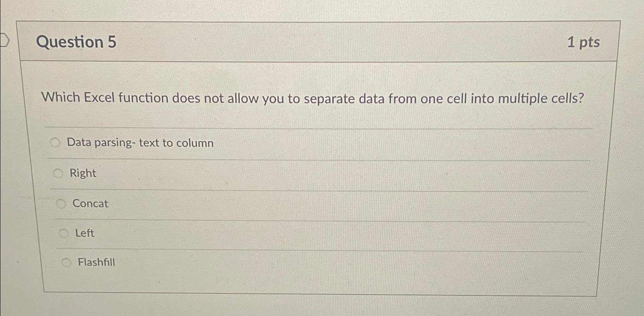Select the 'Left' answer option
Screen dimensions: 644x316
pyautogui.click(x=64, y=233)
